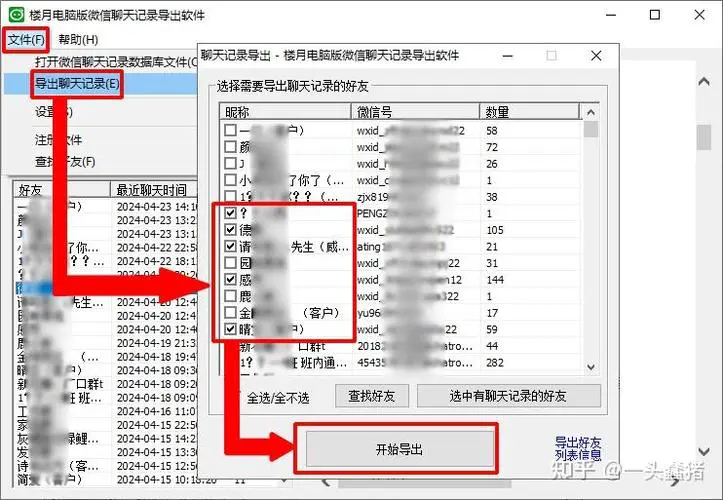Click the 最近聊天时间 column header
This screenshot has height=500, width=723.
(154, 190)
